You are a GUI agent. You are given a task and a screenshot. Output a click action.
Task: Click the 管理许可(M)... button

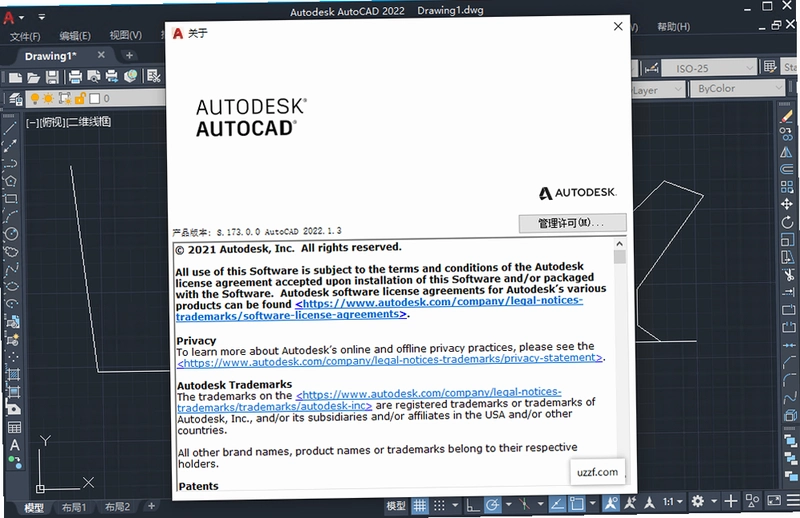pyautogui.click(x=572, y=223)
